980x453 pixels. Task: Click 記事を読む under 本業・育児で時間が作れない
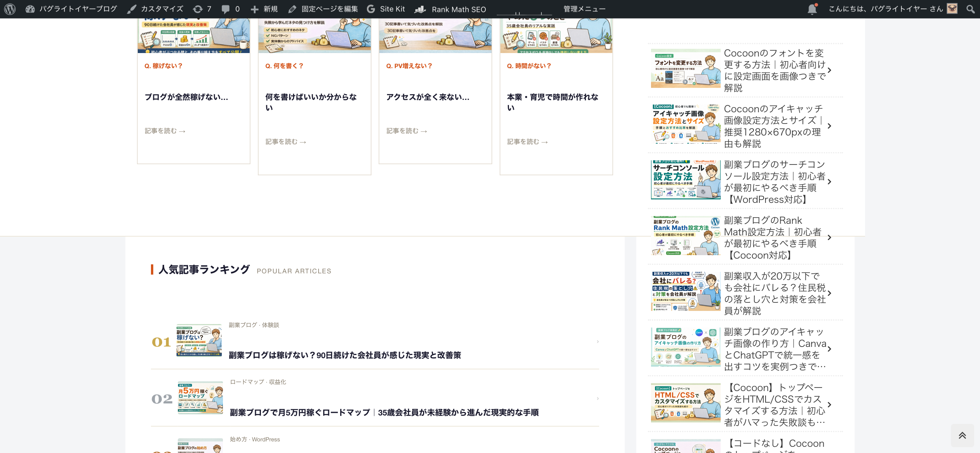click(x=527, y=142)
